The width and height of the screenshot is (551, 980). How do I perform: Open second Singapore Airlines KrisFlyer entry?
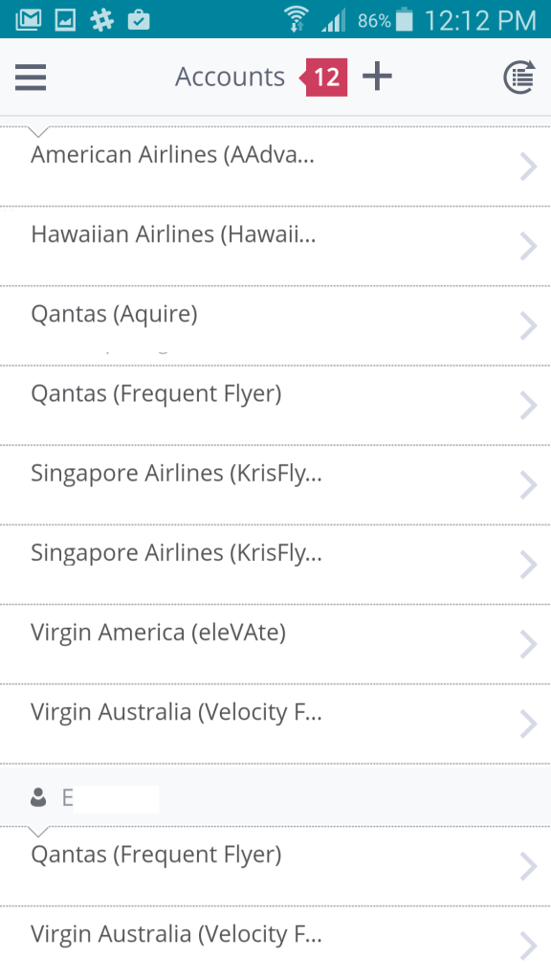(275, 565)
